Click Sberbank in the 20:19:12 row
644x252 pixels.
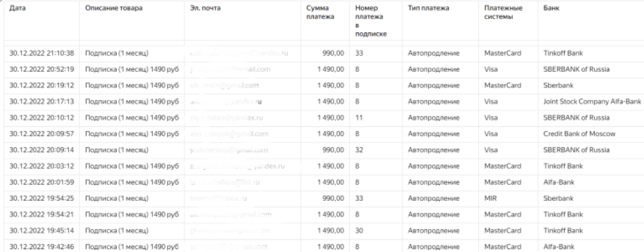pyautogui.click(x=559, y=85)
